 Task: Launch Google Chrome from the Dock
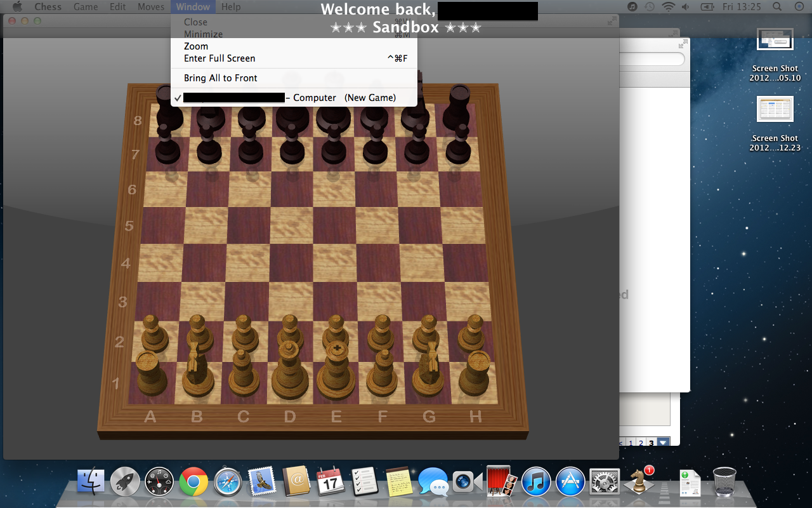click(193, 482)
